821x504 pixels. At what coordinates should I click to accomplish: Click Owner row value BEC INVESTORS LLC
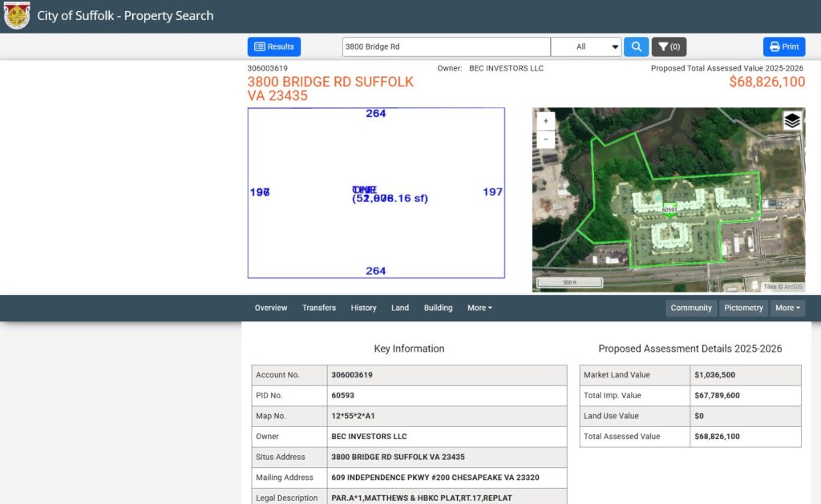[369, 437]
